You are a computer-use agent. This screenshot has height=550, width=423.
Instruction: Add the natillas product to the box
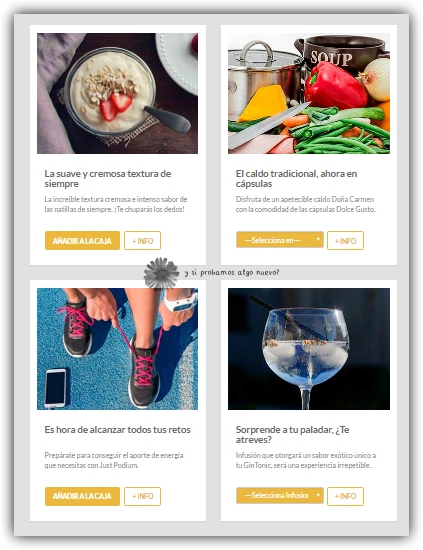(82, 241)
